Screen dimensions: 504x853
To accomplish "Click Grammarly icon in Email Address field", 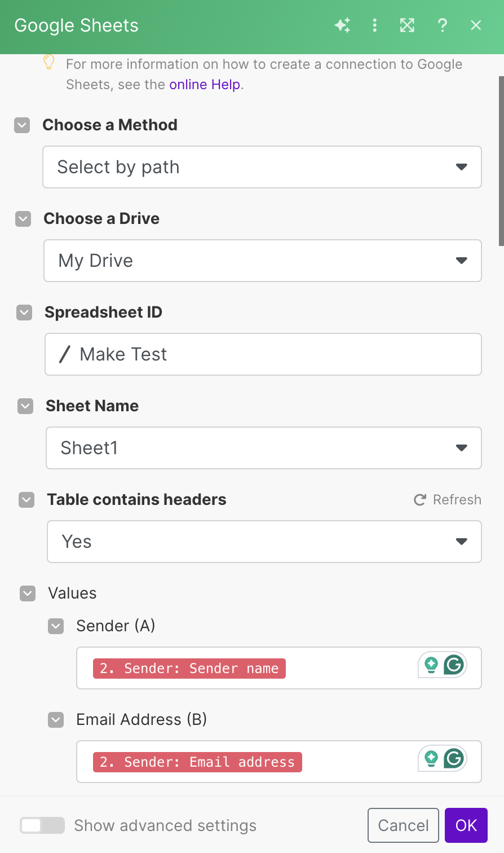I will tap(454, 759).
